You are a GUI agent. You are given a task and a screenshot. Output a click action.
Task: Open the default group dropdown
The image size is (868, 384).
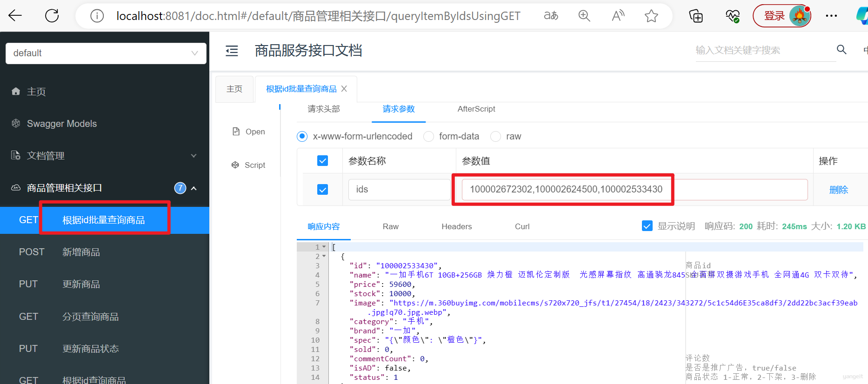click(106, 53)
